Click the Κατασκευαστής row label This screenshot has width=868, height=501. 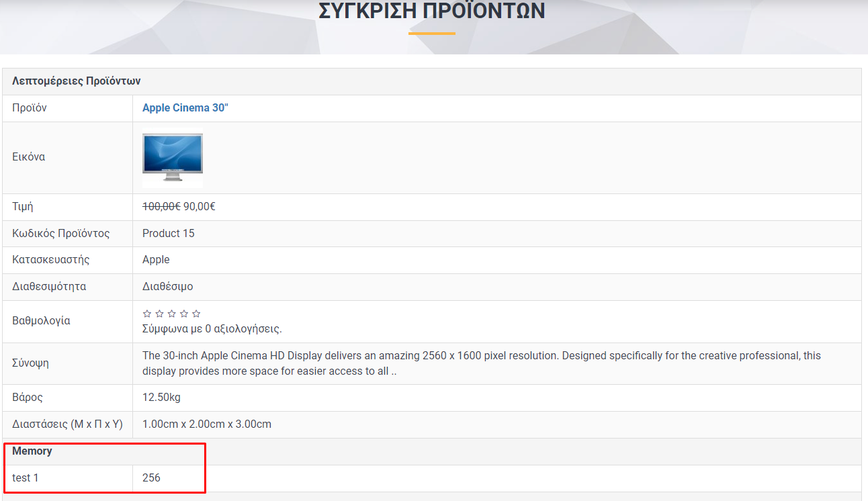[51, 260]
